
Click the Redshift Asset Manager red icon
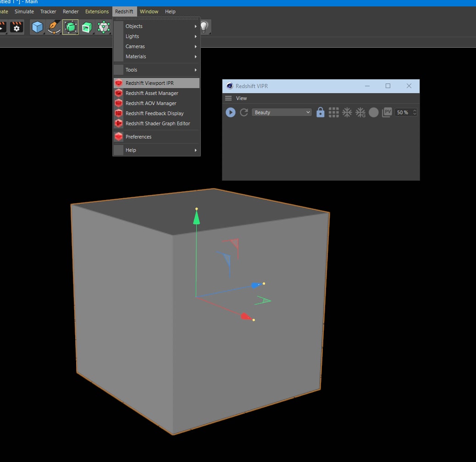[x=119, y=93]
